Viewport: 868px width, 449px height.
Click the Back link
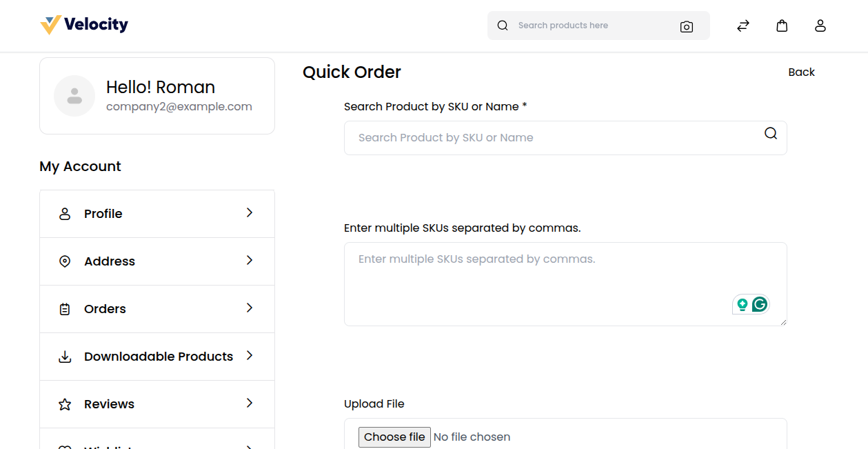pos(801,72)
